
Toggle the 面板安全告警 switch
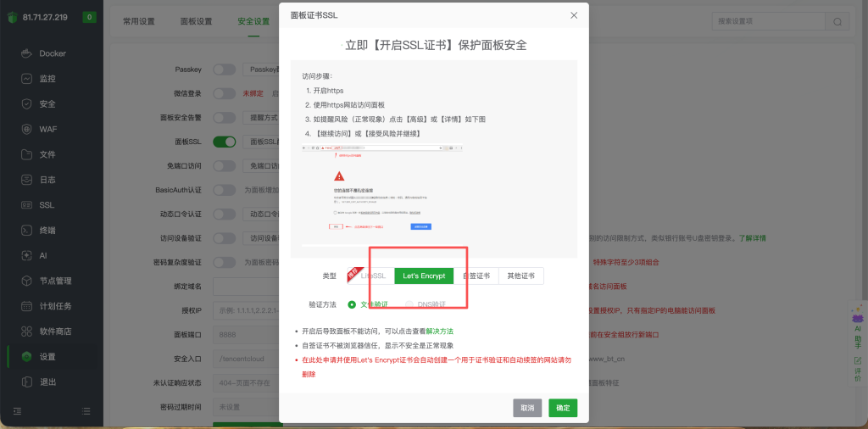(224, 117)
